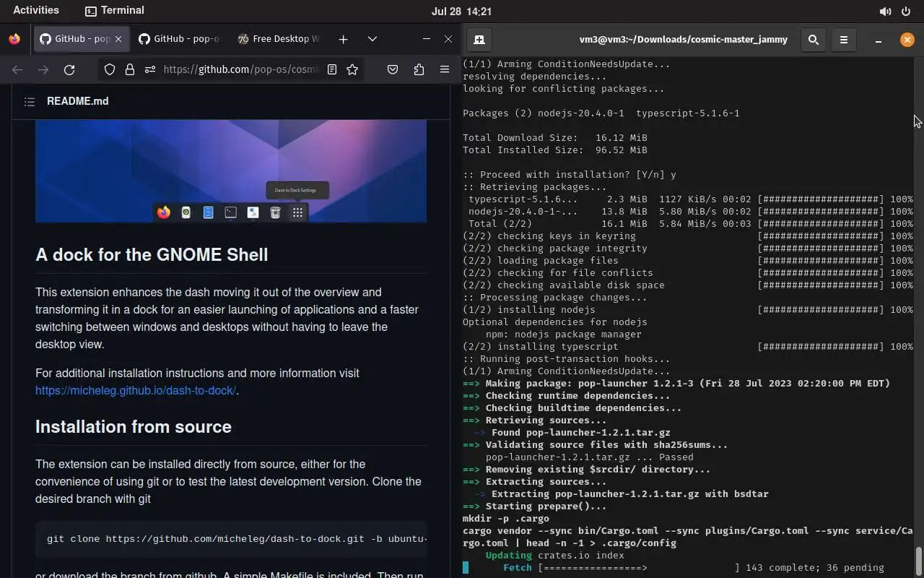924x578 pixels.
Task: Open the Terminal app menu in top bar
Action: click(x=114, y=10)
